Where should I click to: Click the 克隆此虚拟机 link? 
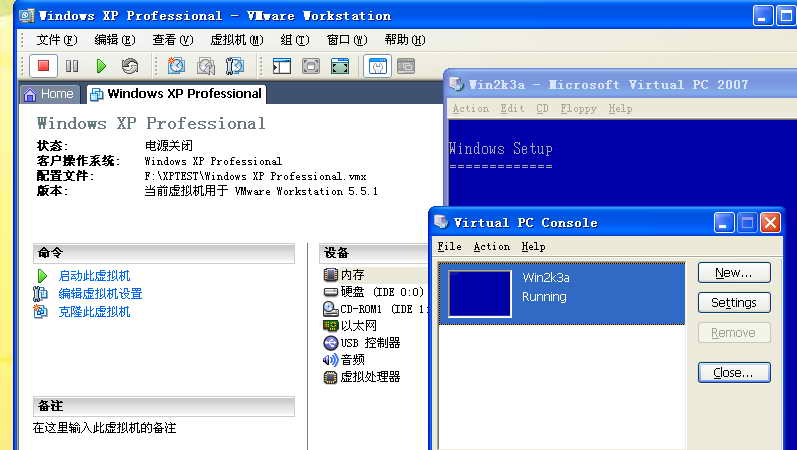[93, 312]
